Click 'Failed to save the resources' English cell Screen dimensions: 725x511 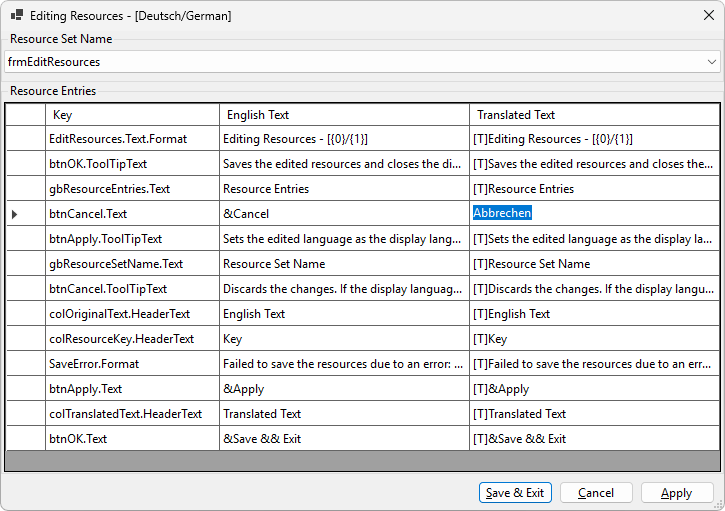[344, 363]
